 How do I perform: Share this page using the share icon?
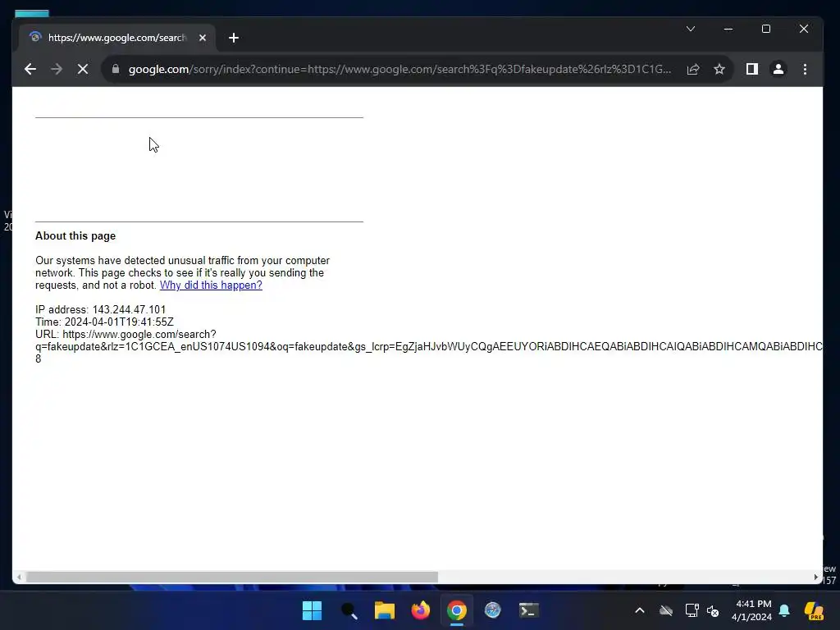[x=693, y=69]
